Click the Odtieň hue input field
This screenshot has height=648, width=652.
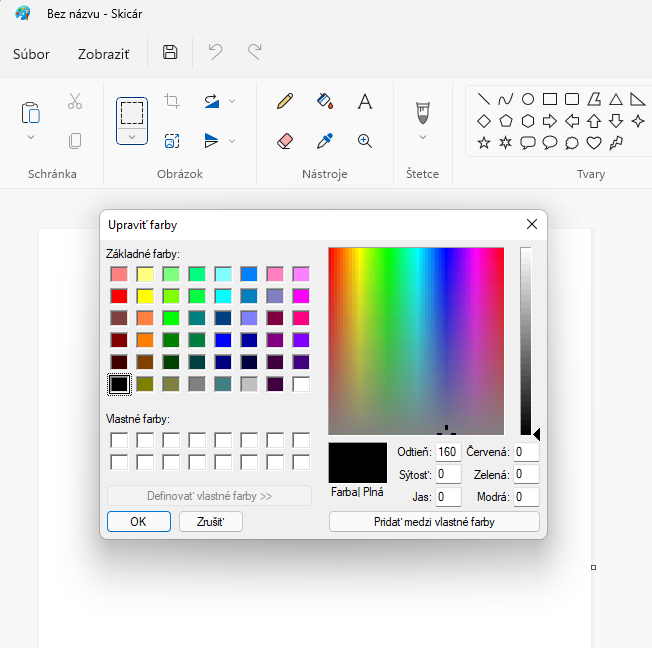447,453
